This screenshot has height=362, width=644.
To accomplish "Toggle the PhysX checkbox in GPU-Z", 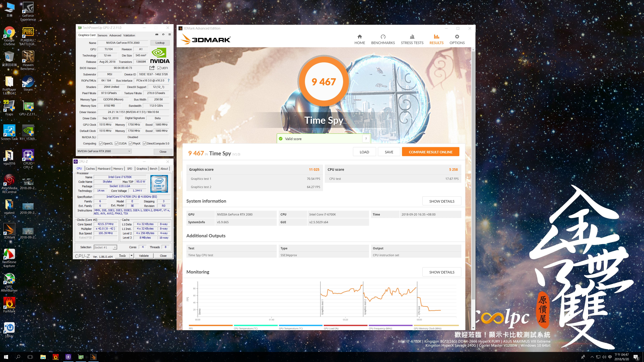I will coord(130,143).
